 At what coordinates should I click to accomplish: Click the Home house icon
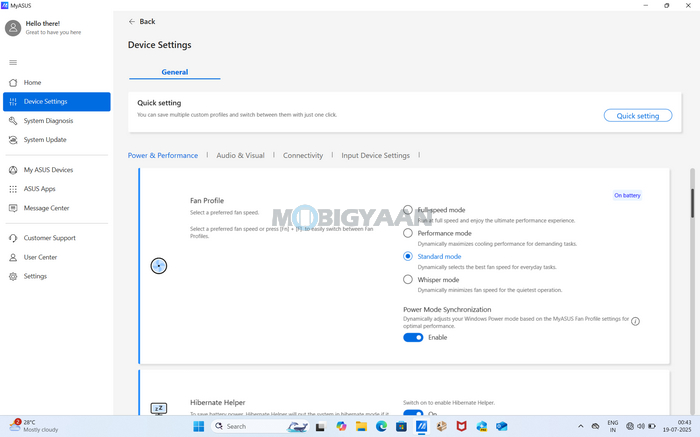coord(13,83)
